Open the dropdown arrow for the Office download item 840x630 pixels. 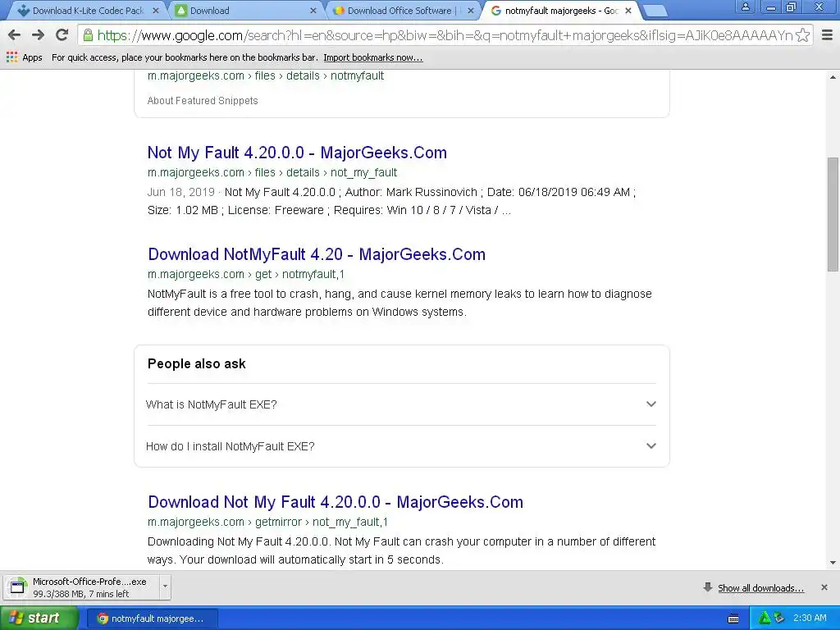pos(165,587)
